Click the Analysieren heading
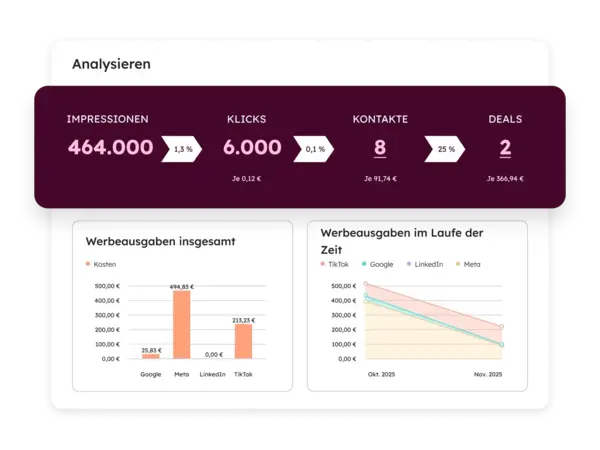600x450 pixels. pyautogui.click(x=111, y=64)
